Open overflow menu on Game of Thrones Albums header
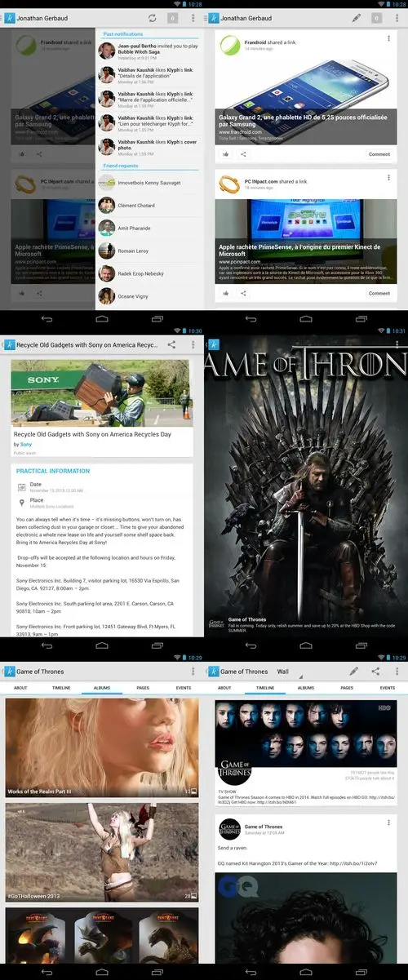 193,672
